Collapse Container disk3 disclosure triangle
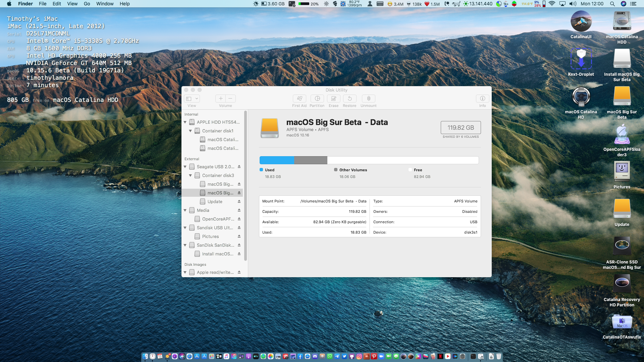Viewport: 644px width, 362px height. [x=191, y=175]
